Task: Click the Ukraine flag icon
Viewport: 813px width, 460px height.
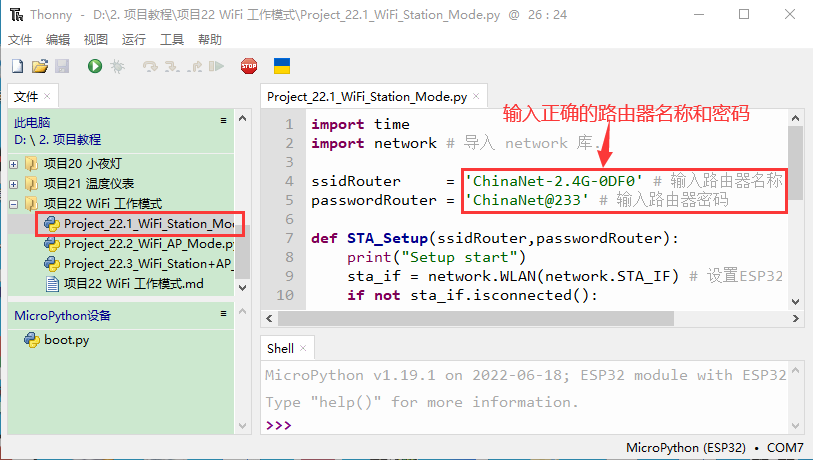Action: click(282, 66)
